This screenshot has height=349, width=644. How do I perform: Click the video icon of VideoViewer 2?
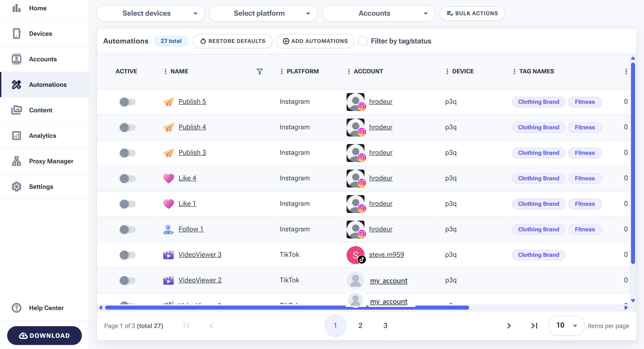tap(169, 281)
